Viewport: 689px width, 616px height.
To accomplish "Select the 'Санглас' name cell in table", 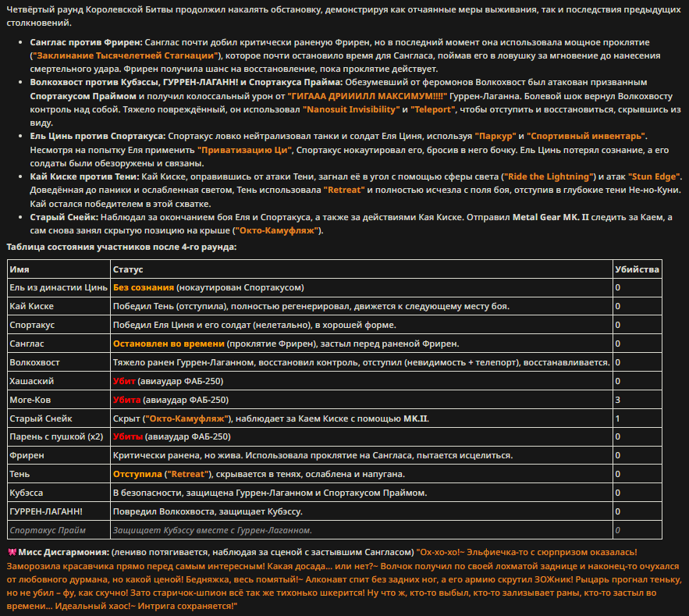I will pos(59,344).
